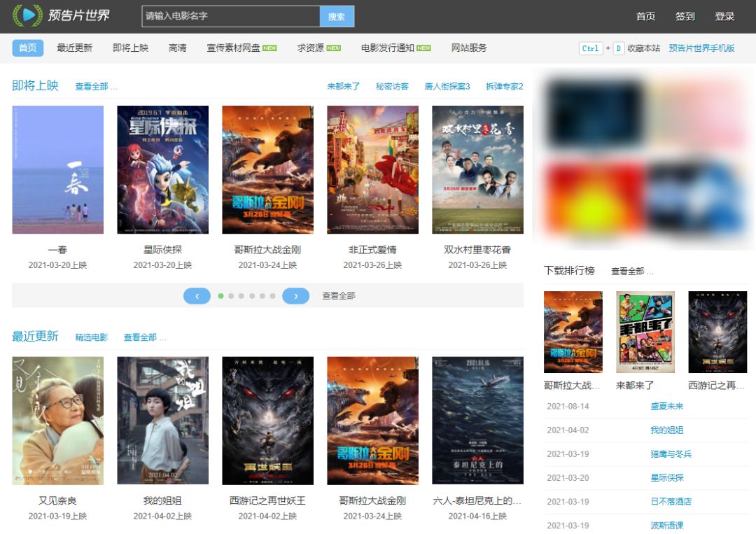Open 预告片世界手机版 mobile link

pyautogui.click(x=701, y=48)
